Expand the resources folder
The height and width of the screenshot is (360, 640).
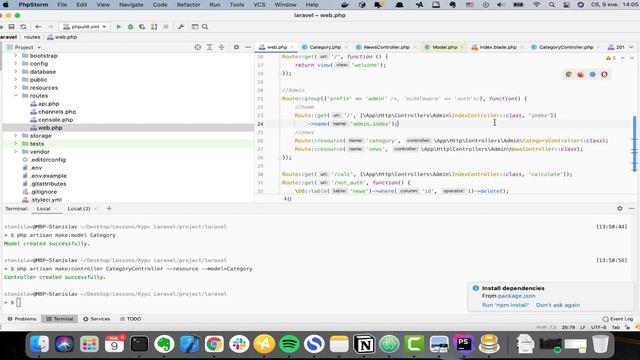click(16, 88)
